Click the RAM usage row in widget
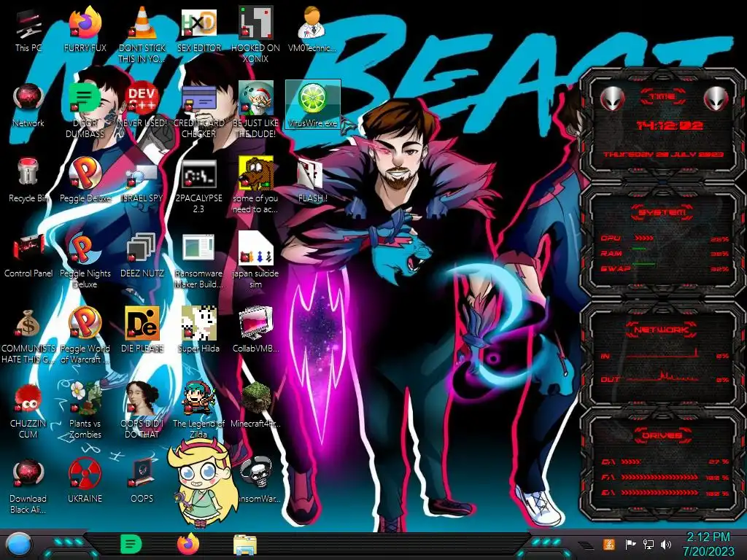747x560 pixels. coord(665,253)
